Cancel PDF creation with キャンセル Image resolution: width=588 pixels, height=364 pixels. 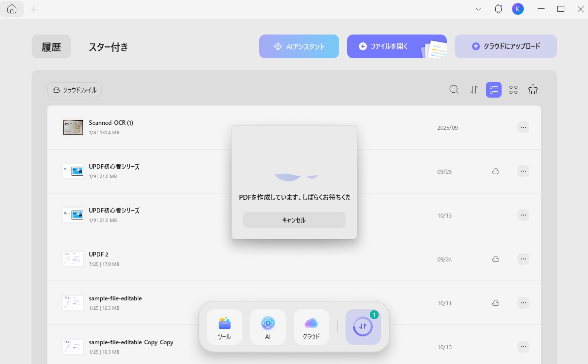pyautogui.click(x=294, y=220)
